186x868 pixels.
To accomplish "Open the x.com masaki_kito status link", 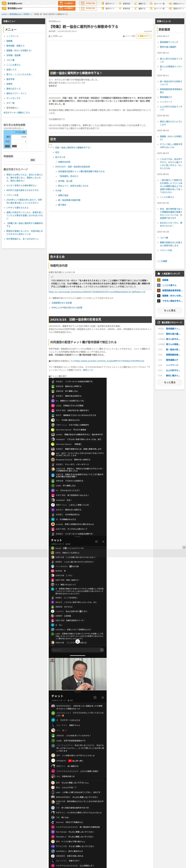I will [x=97, y=292].
